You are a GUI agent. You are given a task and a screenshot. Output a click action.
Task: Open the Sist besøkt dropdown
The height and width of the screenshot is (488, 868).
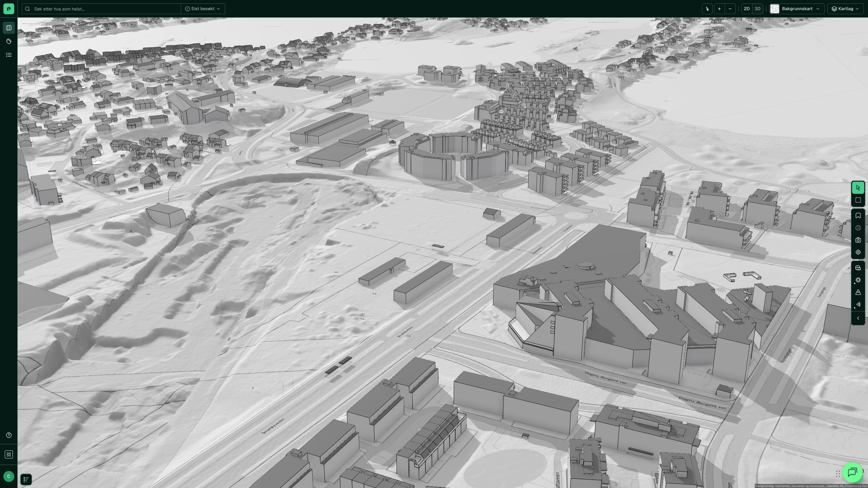pyautogui.click(x=203, y=9)
